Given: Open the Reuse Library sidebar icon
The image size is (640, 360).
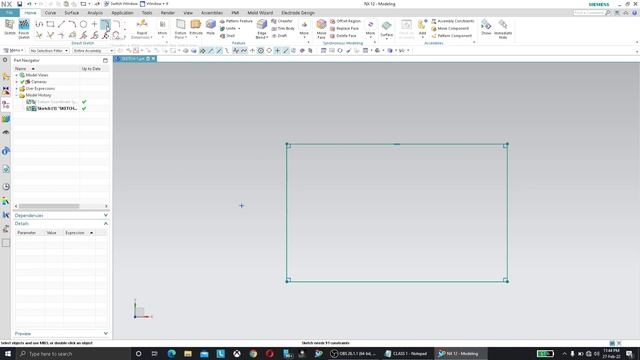Looking at the screenshot, I should (x=6, y=119).
